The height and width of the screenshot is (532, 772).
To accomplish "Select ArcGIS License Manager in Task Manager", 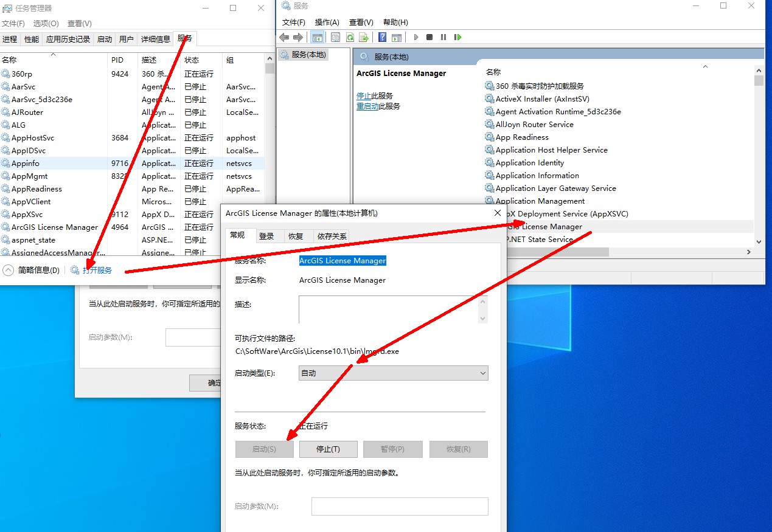I will [x=133, y=227].
